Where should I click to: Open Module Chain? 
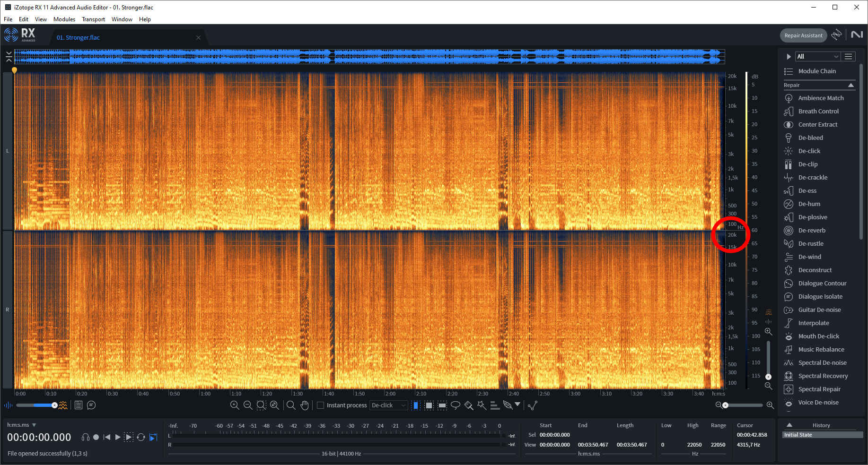(x=816, y=71)
